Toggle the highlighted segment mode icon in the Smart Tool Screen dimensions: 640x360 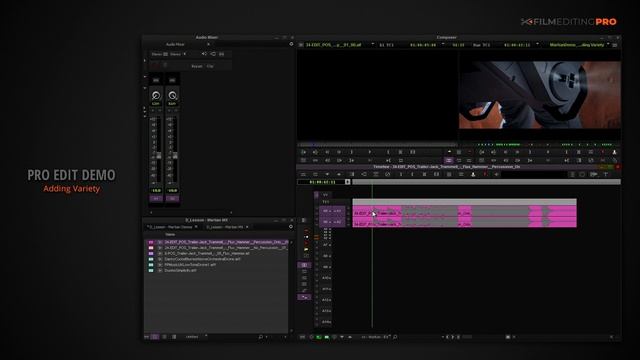pos(304,265)
